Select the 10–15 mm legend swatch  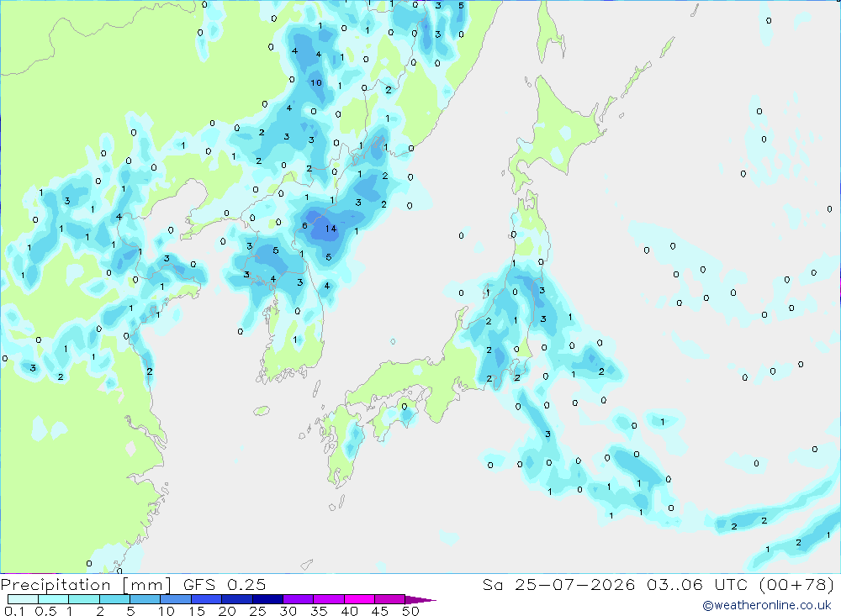coord(176,599)
